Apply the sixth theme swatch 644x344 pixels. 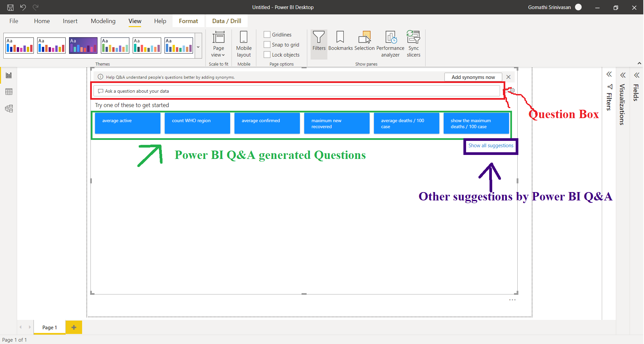[x=179, y=46]
